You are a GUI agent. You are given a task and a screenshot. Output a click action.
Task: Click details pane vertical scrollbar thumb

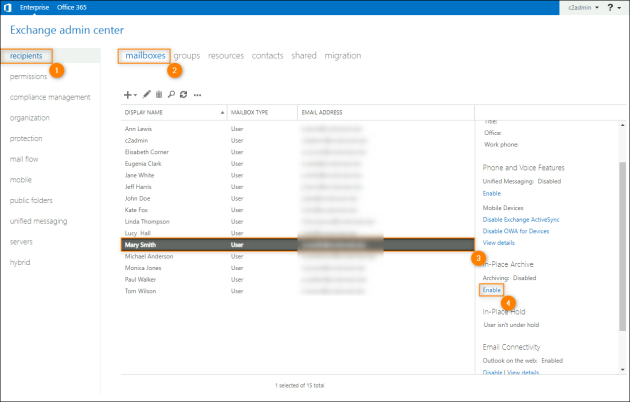pos(622,246)
